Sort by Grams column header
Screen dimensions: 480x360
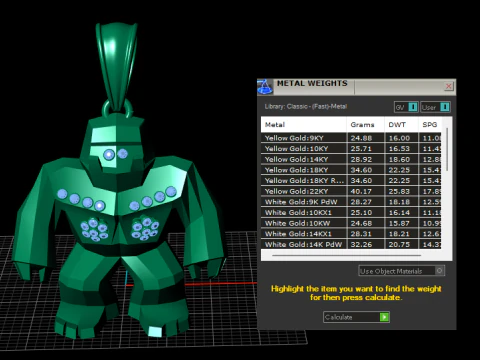(x=365, y=125)
